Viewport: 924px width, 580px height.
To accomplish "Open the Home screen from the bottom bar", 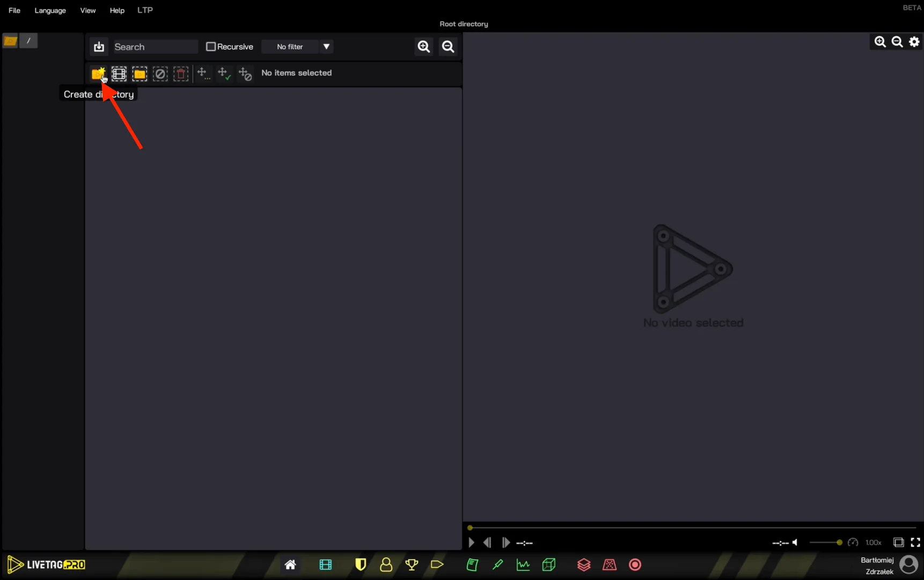I will pyautogui.click(x=290, y=564).
